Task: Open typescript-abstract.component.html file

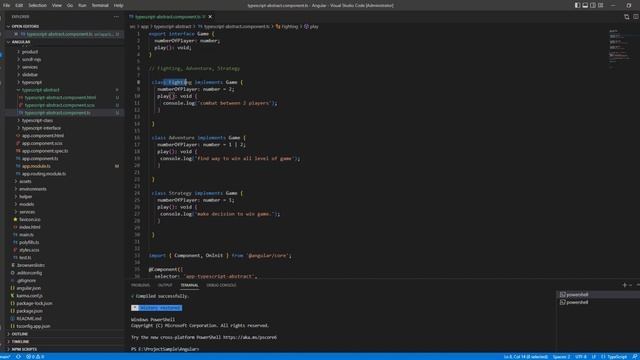Action: coord(60,98)
